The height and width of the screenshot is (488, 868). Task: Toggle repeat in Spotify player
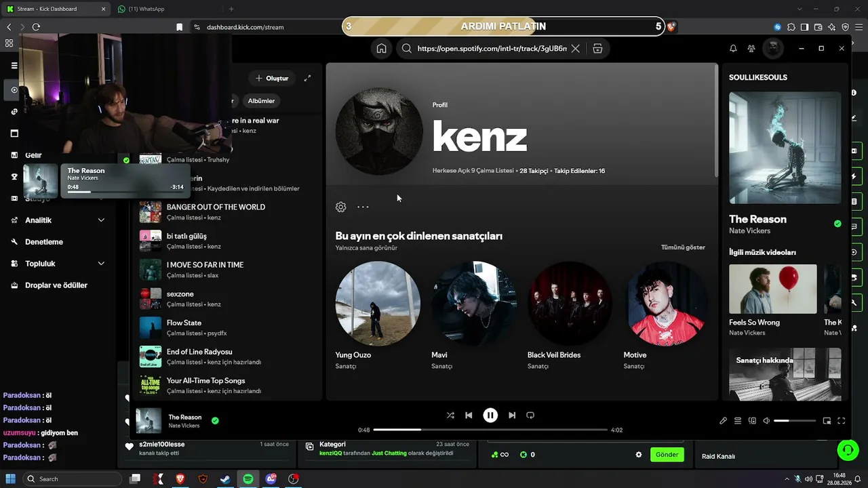(x=530, y=415)
